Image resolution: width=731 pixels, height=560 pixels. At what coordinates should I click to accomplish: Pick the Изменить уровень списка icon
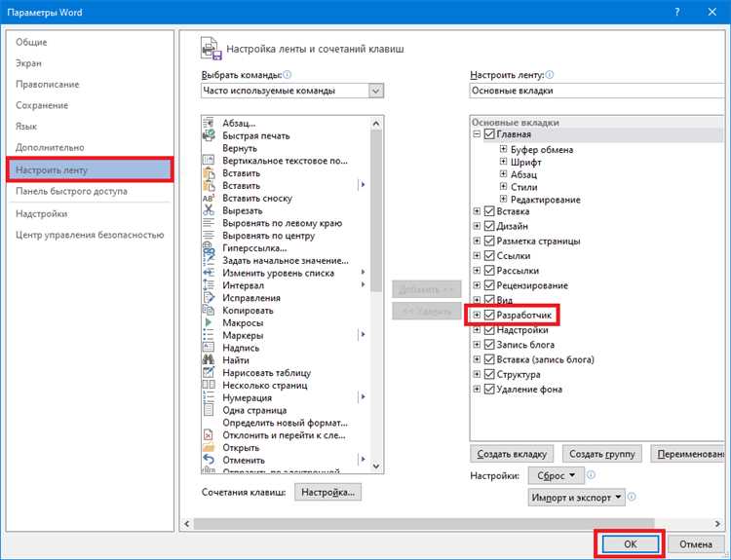coord(209,273)
